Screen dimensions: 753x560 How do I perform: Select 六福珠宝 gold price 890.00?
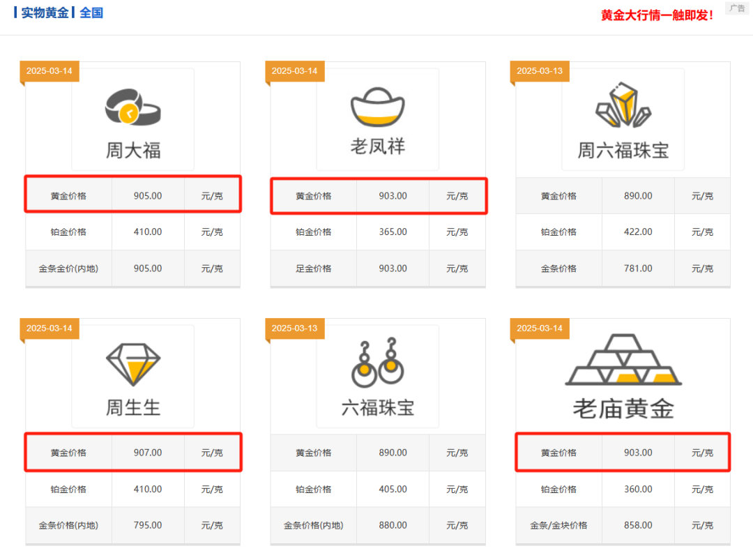(x=393, y=453)
